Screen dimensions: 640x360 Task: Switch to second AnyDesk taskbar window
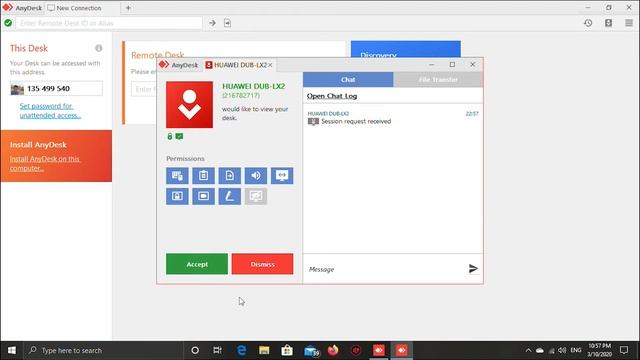(x=402, y=350)
